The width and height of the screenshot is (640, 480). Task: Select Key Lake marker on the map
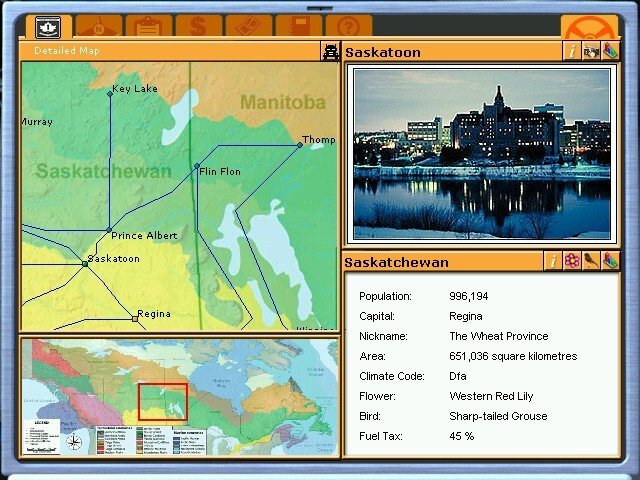point(110,94)
